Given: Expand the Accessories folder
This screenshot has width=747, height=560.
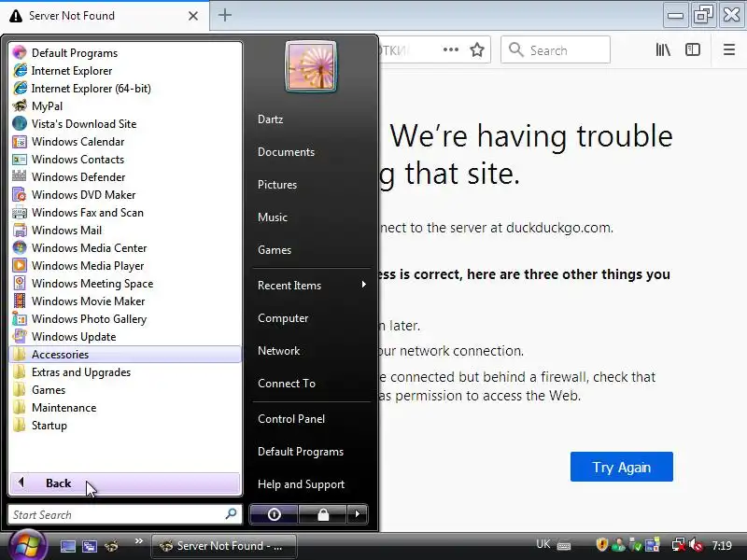Looking at the screenshot, I should (x=125, y=355).
